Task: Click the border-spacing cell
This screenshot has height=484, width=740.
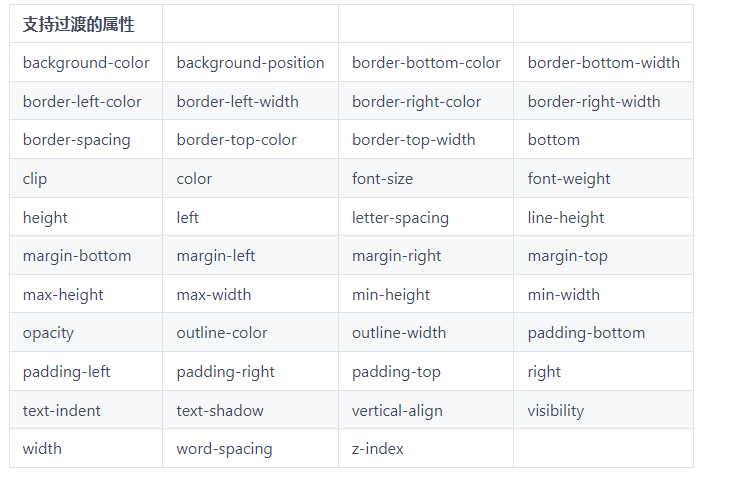Action: coord(76,140)
